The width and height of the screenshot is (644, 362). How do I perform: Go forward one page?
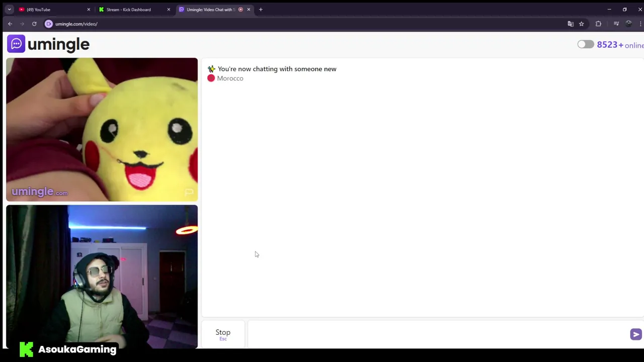point(22,24)
